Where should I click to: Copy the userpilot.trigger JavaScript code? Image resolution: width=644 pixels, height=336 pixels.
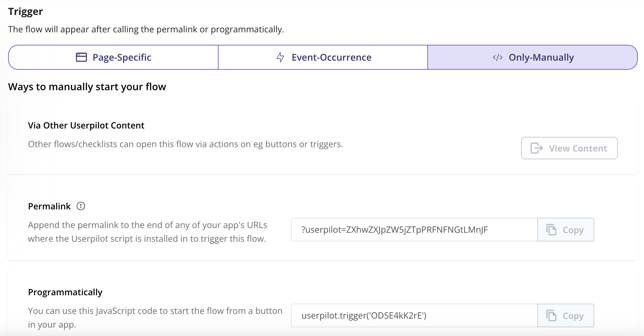pyautogui.click(x=566, y=315)
